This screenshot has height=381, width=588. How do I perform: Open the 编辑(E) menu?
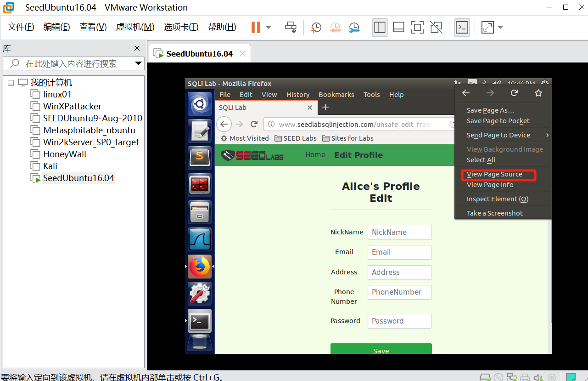pyautogui.click(x=57, y=27)
